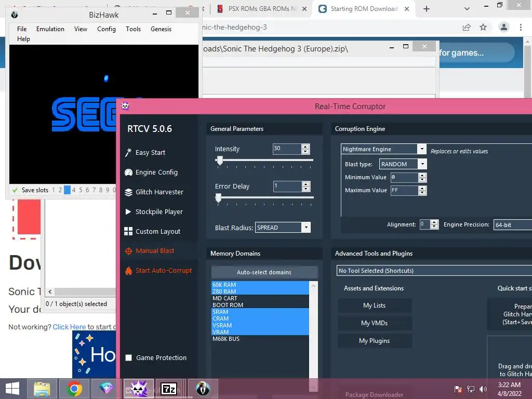Click BizHawk window title icon
This screenshot has height=399, width=532.
point(15,15)
